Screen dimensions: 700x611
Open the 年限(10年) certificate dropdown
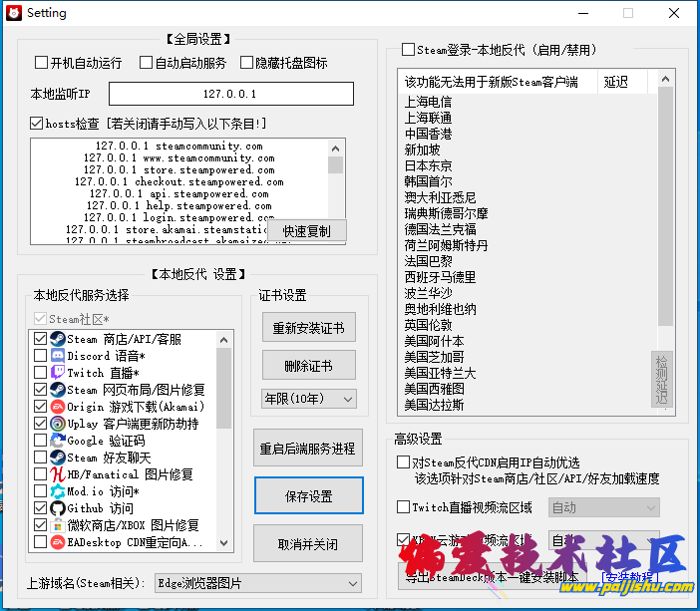point(308,399)
